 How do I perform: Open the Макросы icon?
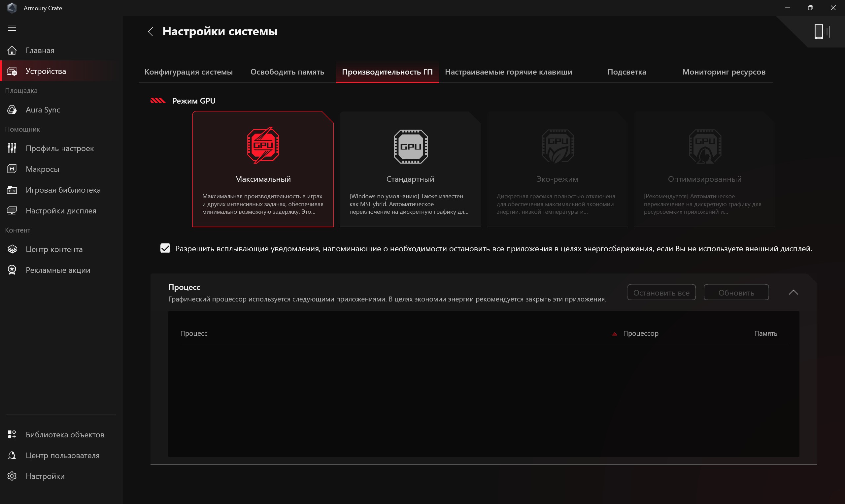click(x=12, y=169)
